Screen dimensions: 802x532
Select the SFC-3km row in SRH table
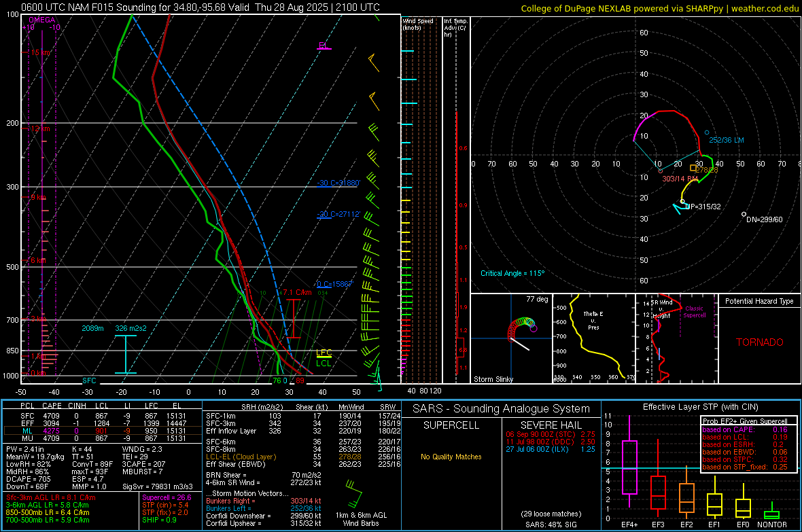coord(303,423)
